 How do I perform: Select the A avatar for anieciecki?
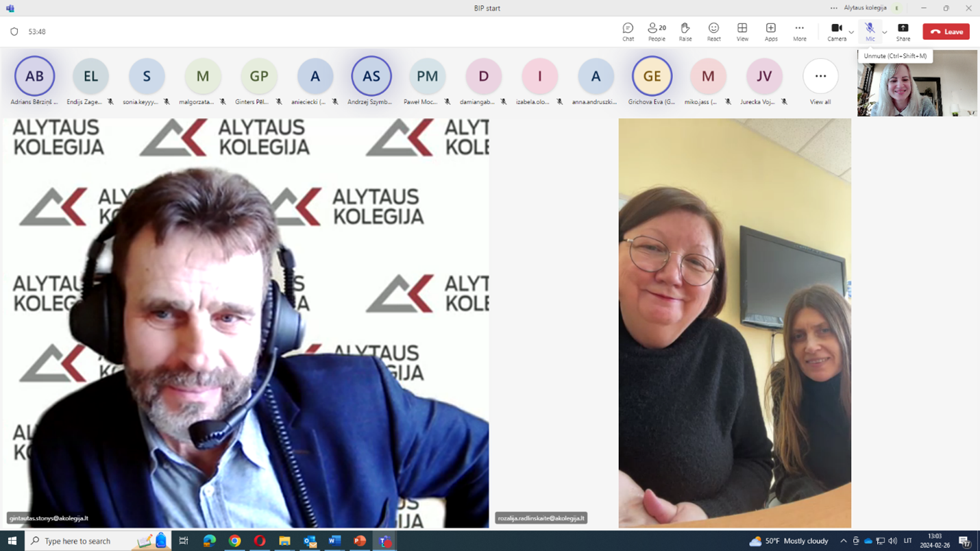[x=315, y=76]
